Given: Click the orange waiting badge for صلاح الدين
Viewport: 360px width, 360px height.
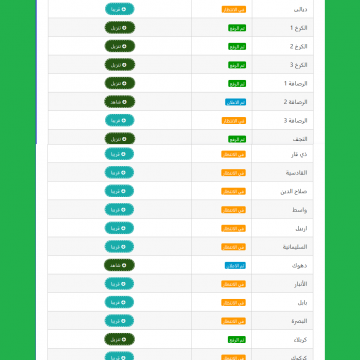Looking at the screenshot, I should click(233, 191).
